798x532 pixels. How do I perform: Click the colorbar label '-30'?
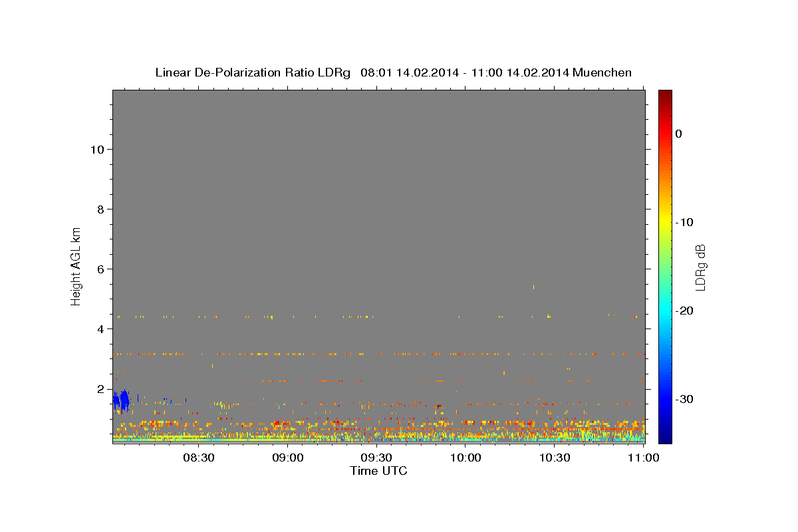[685, 399]
